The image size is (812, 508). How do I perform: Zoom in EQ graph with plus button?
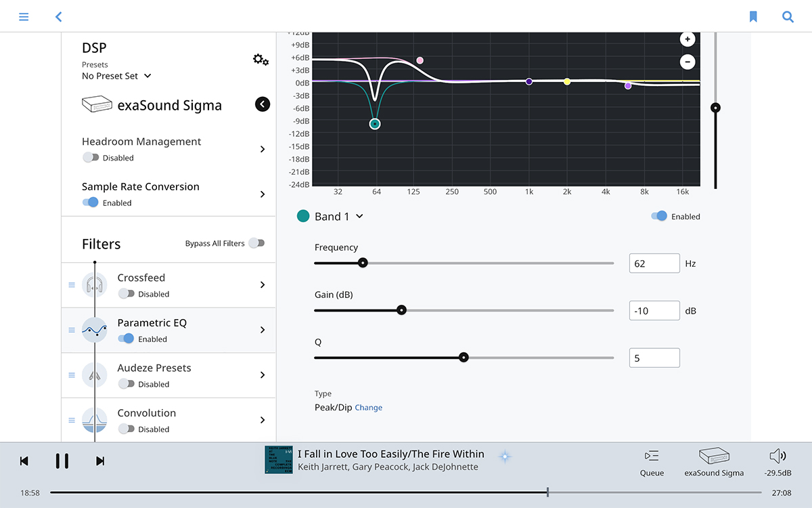[687, 39]
